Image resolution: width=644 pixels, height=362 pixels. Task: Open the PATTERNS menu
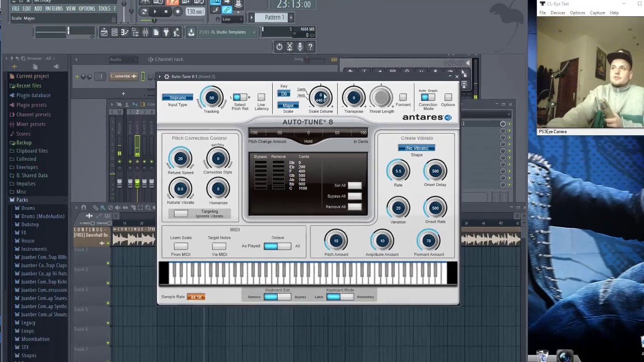(54, 9)
